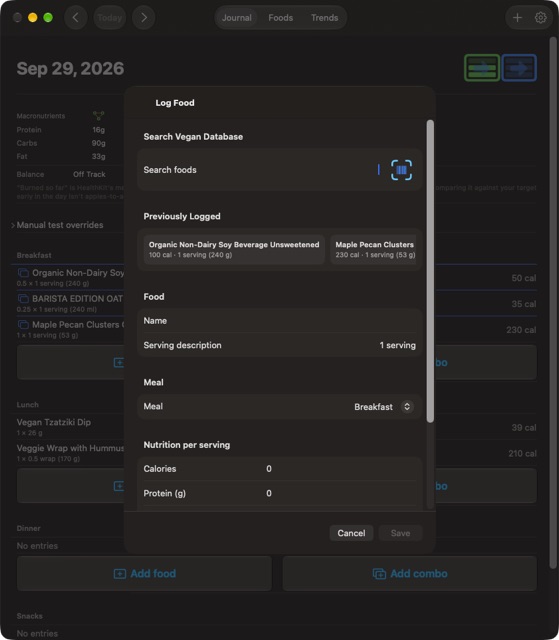This screenshot has width=559, height=640.
Task: Switch to the Journal tab
Action: coord(237,18)
